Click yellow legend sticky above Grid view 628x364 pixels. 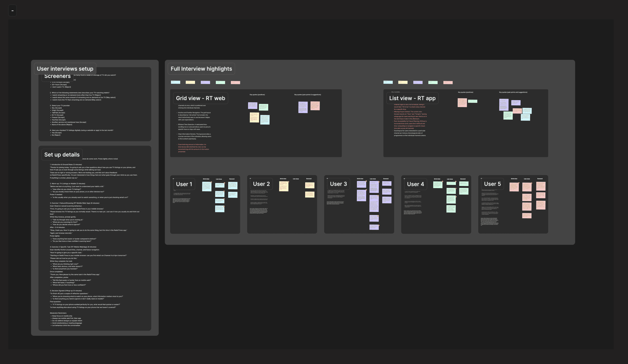tap(190, 83)
